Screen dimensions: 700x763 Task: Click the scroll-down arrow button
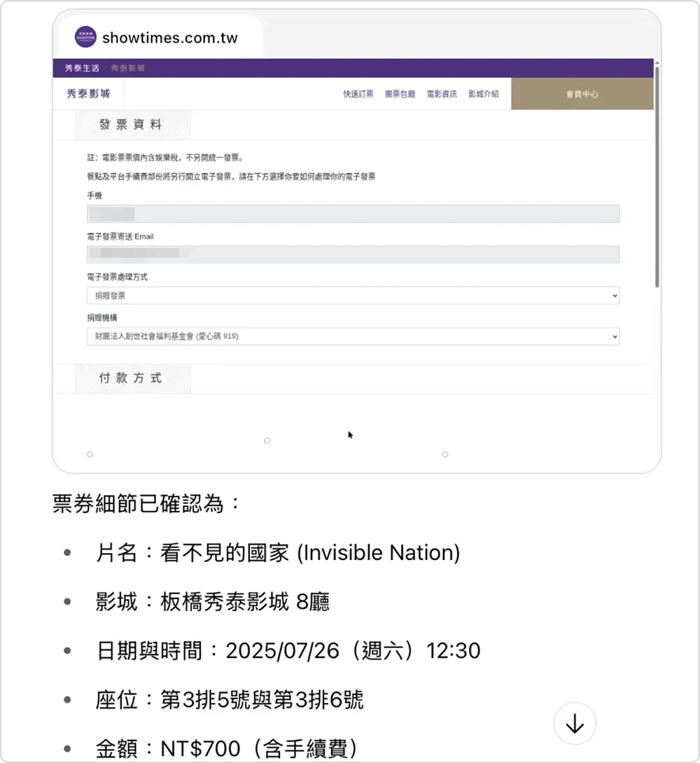tap(575, 724)
